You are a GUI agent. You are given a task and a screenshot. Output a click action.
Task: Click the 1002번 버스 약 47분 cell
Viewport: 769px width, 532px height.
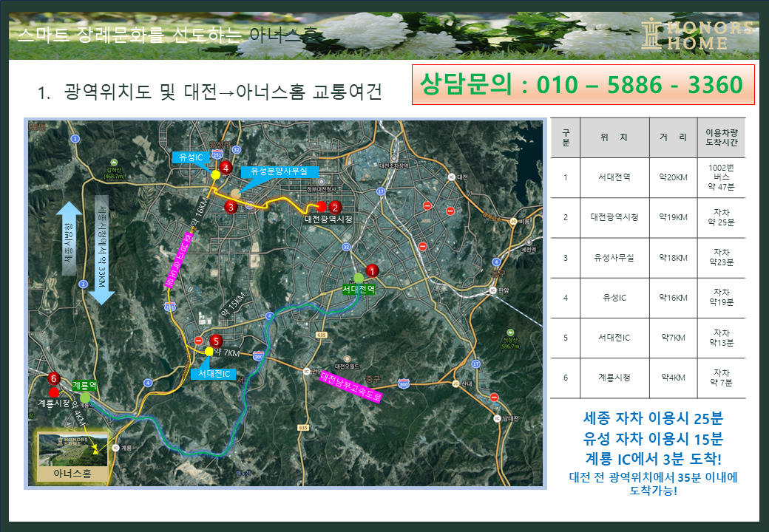click(722, 177)
